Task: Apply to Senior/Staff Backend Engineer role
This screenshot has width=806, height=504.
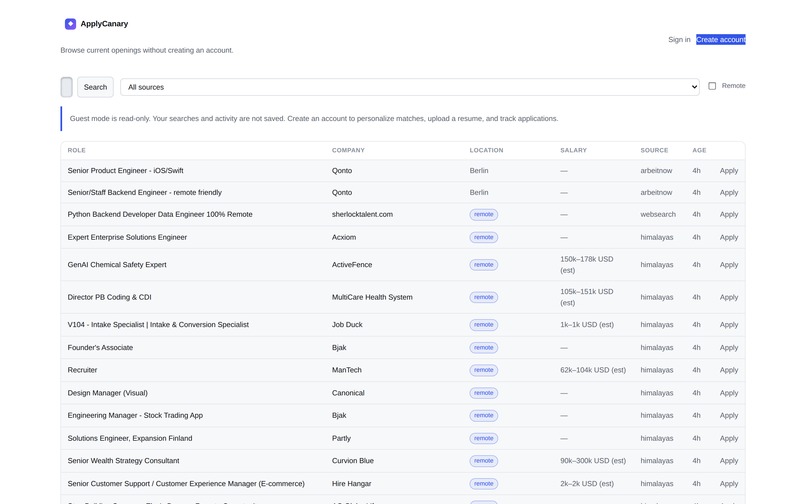Action: click(x=728, y=192)
